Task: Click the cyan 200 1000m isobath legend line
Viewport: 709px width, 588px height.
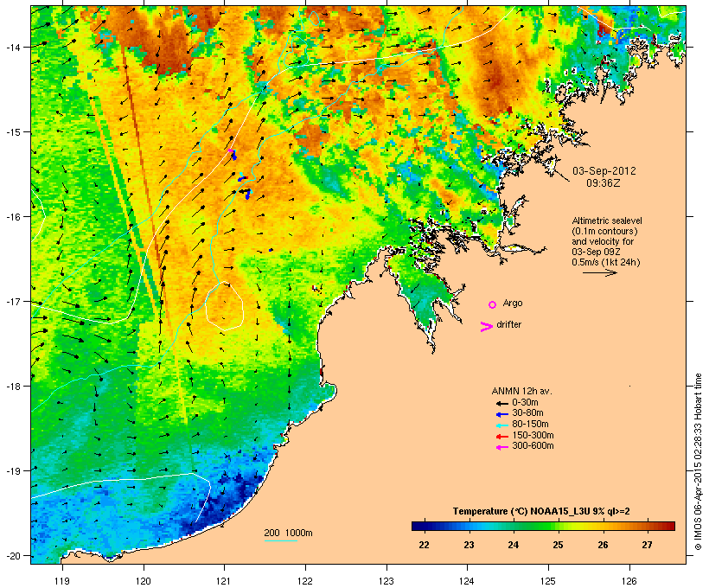Action: (x=280, y=540)
